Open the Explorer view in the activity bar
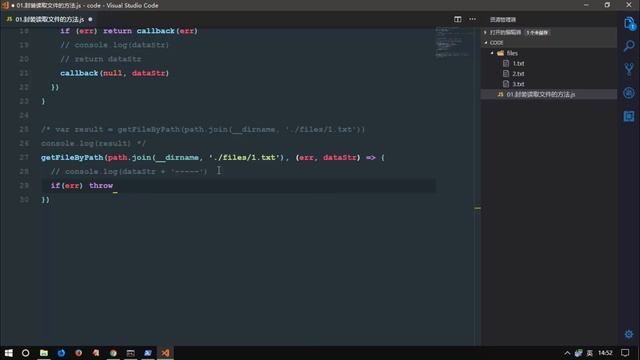Viewport: 640px width, 360px height. click(629, 23)
